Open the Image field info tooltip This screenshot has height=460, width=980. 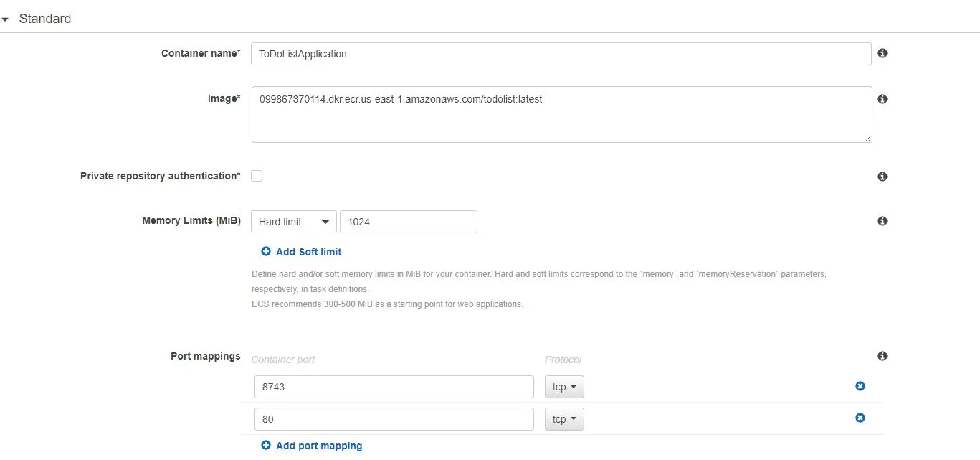[883, 99]
